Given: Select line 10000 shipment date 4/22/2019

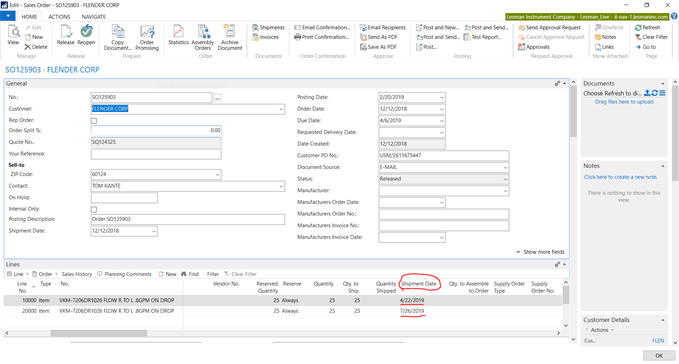Looking at the screenshot, I should (412, 300).
